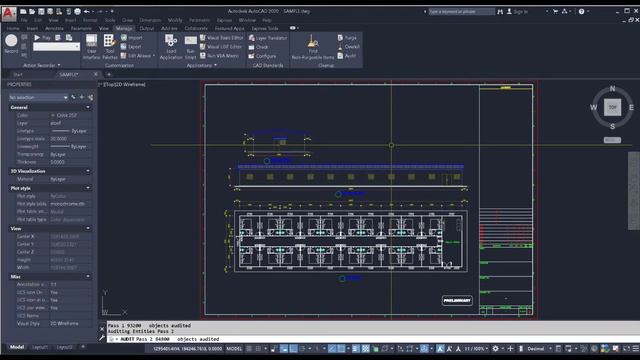Open the Dimension menu
This screenshot has width=640, height=360.
coord(150,20)
